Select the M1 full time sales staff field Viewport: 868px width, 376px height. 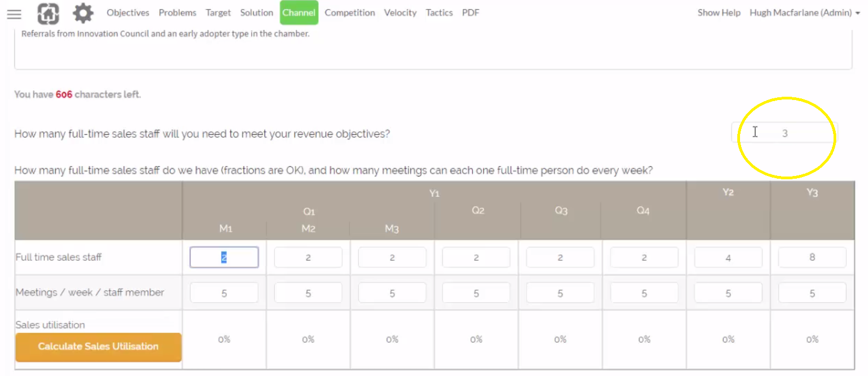224,257
